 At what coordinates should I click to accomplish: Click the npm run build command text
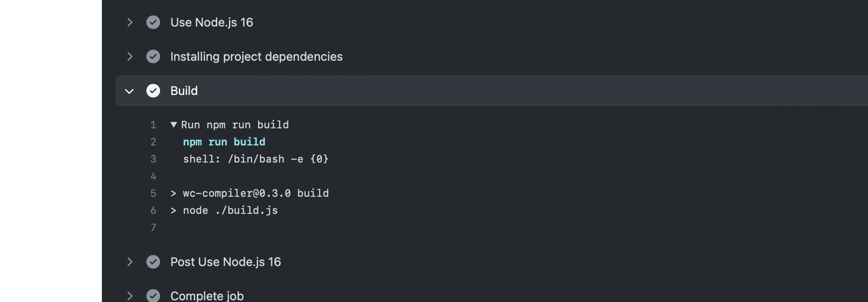coord(224,142)
